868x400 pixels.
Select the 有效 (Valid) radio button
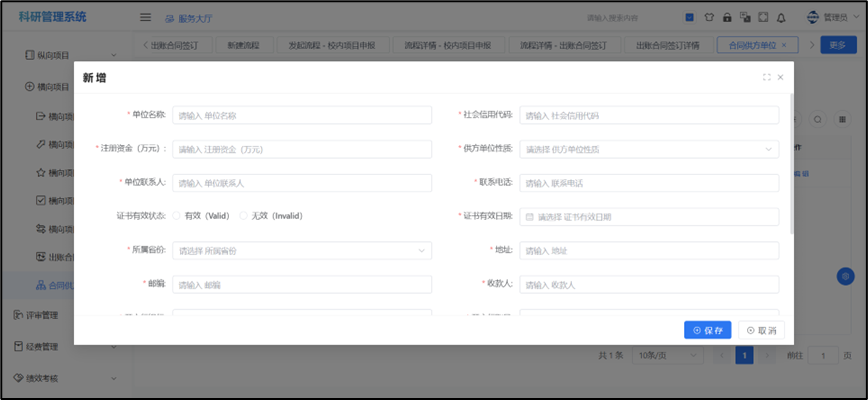(177, 216)
